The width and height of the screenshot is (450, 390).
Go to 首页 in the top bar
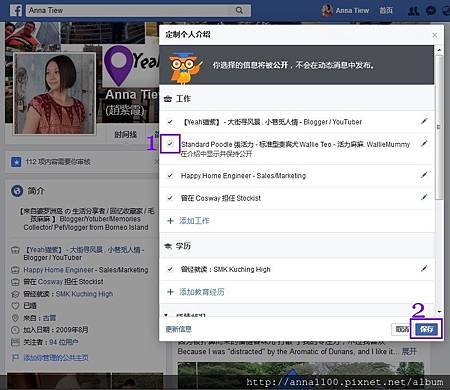pos(386,11)
